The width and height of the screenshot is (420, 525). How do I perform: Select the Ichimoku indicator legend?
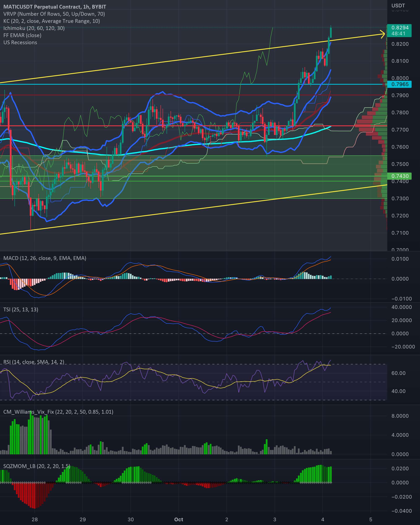tap(34, 28)
